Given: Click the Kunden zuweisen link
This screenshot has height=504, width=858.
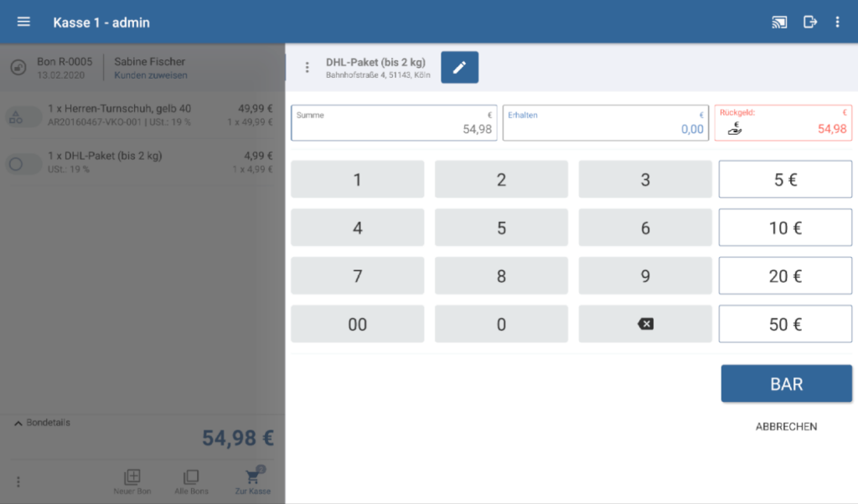Looking at the screenshot, I should point(151,75).
